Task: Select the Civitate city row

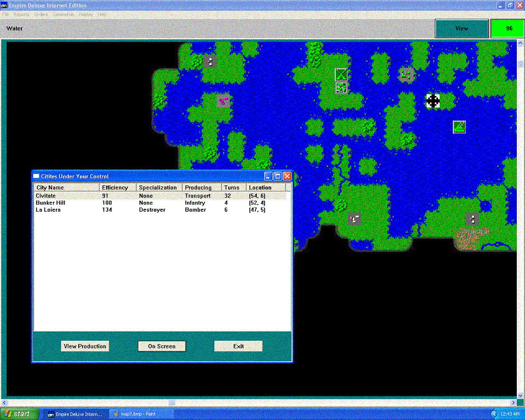Action: point(46,196)
